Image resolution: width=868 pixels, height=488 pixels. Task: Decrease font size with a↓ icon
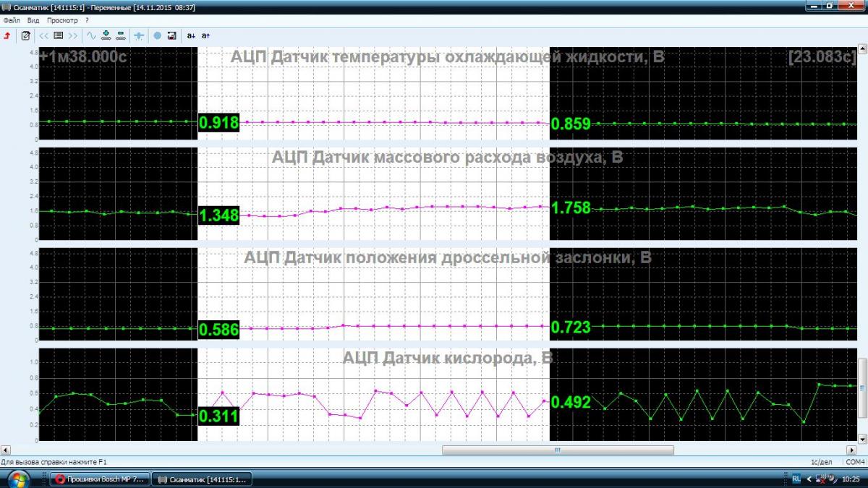[x=191, y=35]
